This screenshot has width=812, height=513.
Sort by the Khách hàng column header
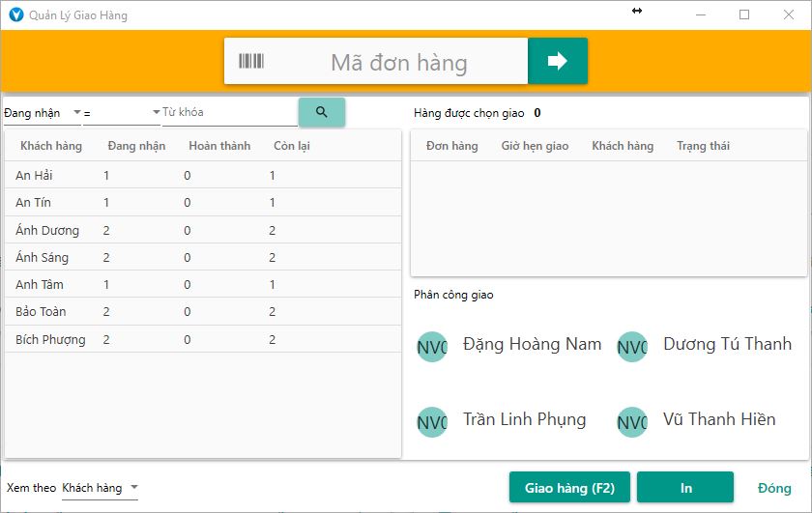[51, 146]
